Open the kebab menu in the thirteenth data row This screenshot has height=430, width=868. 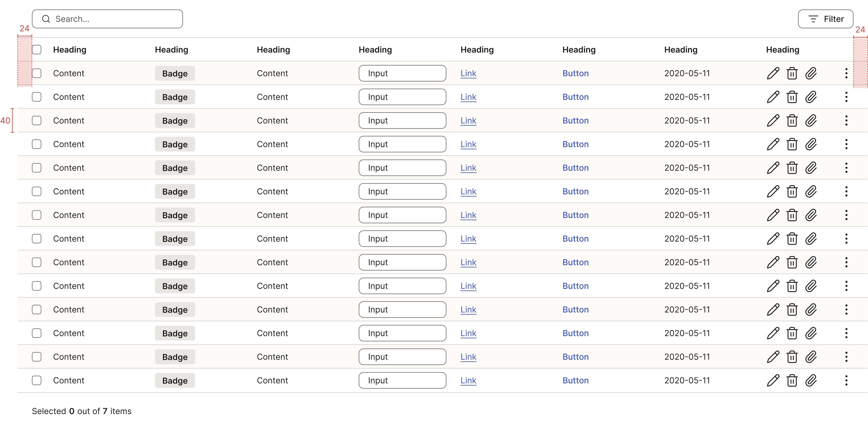(x=846, y=356)
